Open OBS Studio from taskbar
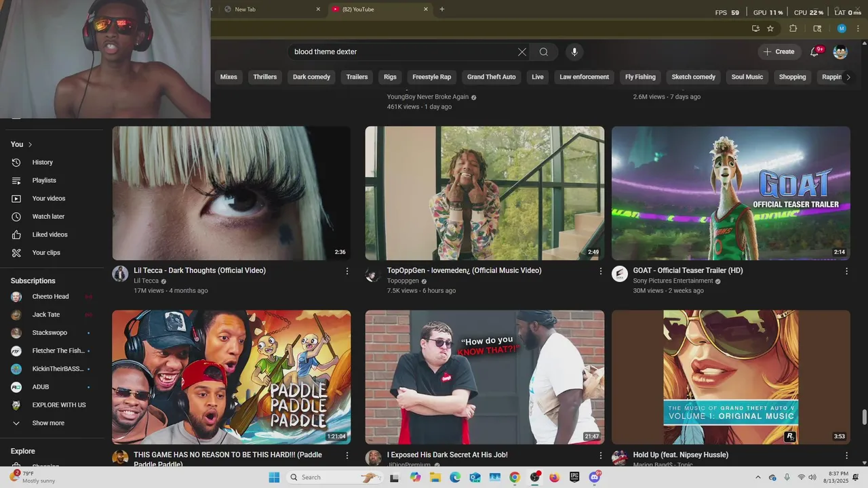The image size is (868, 488). coord(534,477)
